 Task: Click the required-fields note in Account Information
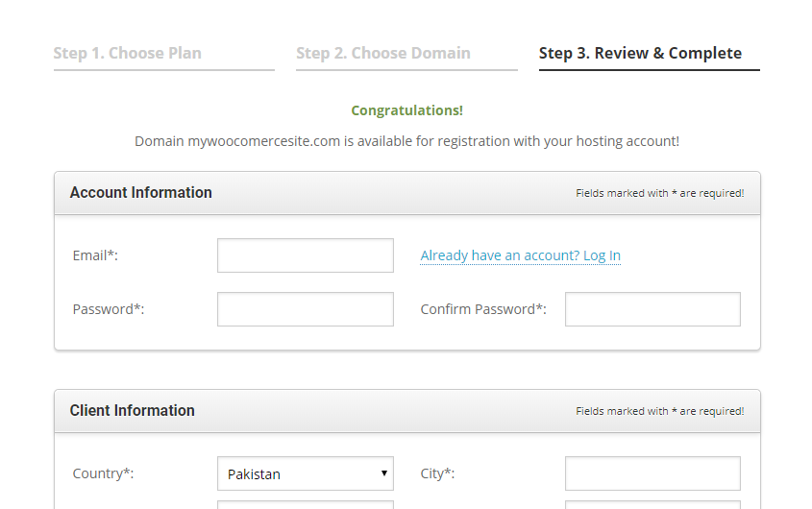coord(660,193)
